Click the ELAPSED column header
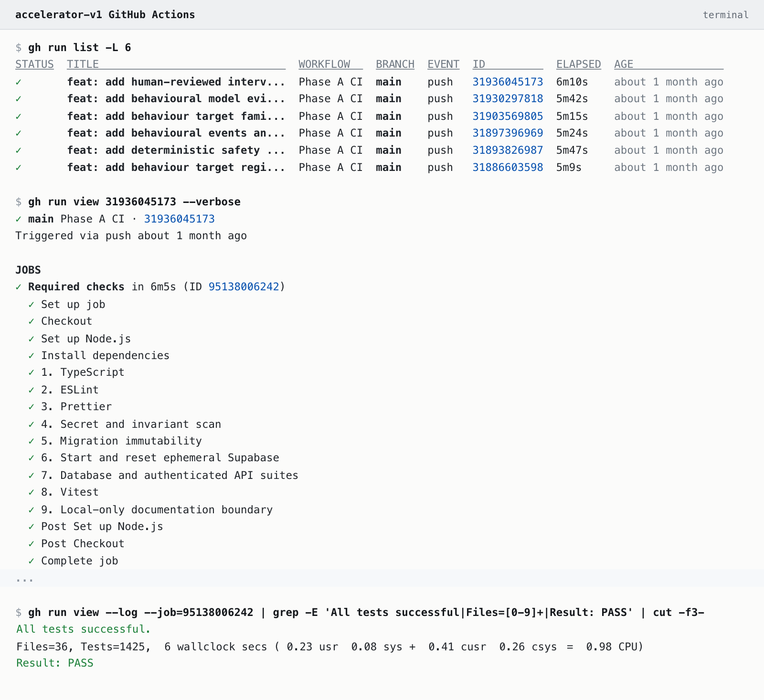Screen dimensions: 764x700 [x=578, y=64]
